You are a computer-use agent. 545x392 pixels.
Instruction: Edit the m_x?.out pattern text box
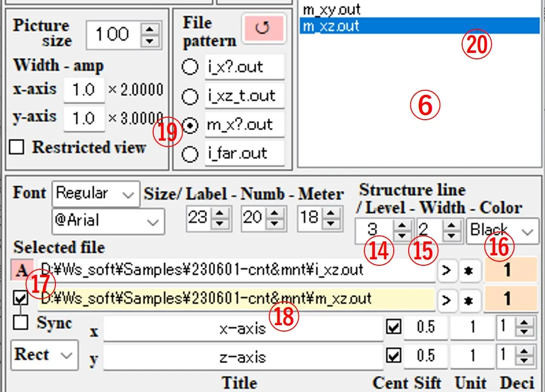coord(245,125)
